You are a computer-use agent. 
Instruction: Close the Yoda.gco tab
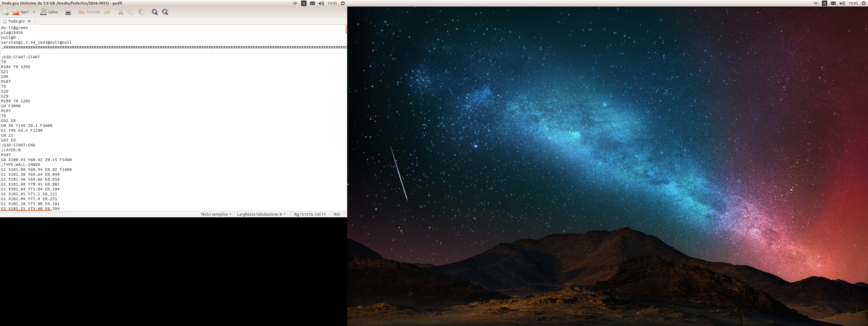pos(29,21)
